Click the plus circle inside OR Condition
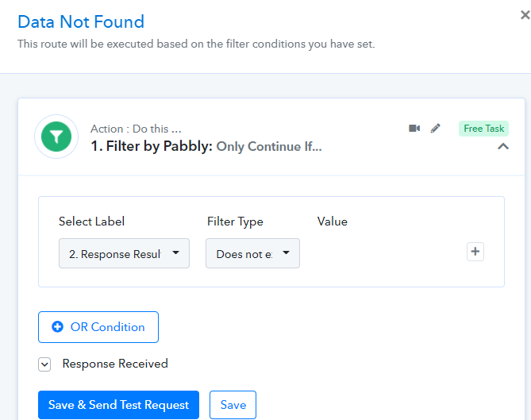 click(57, 327)
